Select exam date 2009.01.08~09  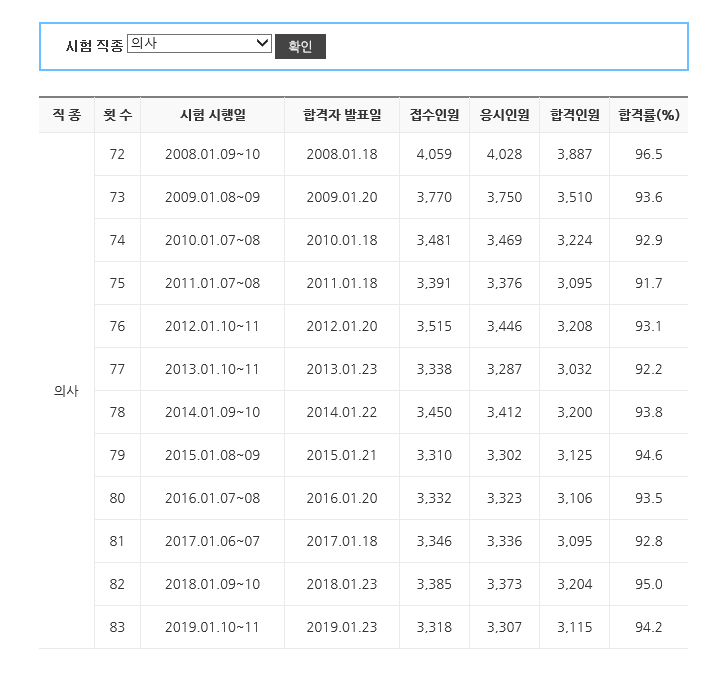coord(213,197)
